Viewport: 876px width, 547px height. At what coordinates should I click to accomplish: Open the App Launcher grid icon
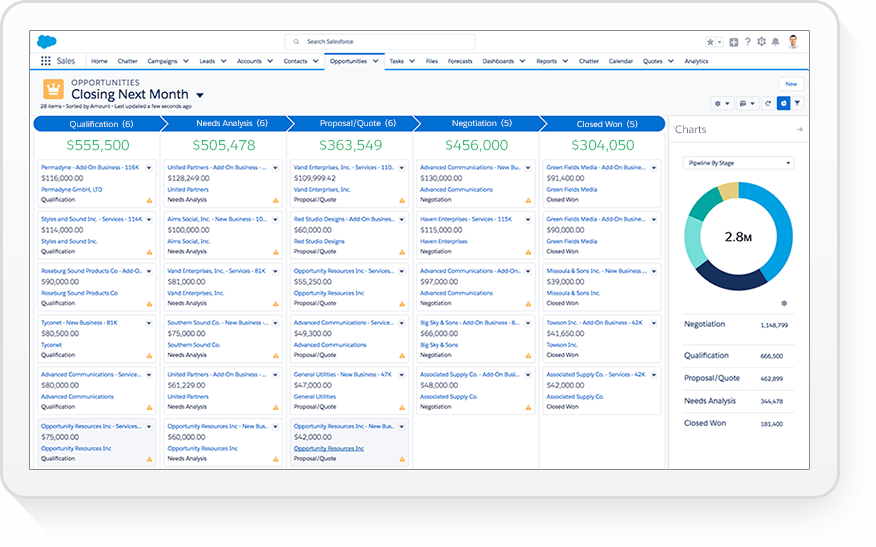point(46,61)
